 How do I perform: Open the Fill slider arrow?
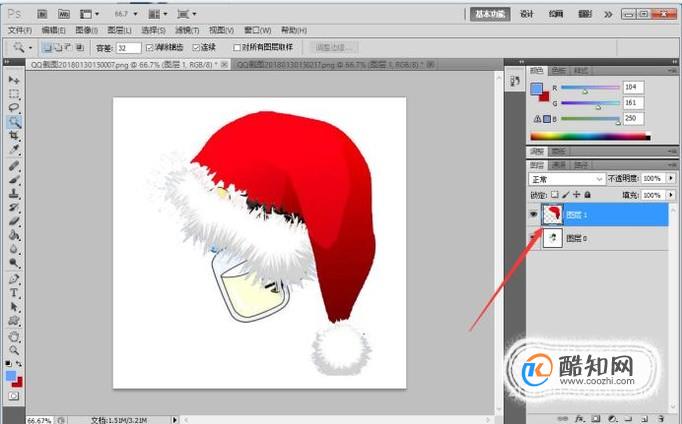click(671, 195)
